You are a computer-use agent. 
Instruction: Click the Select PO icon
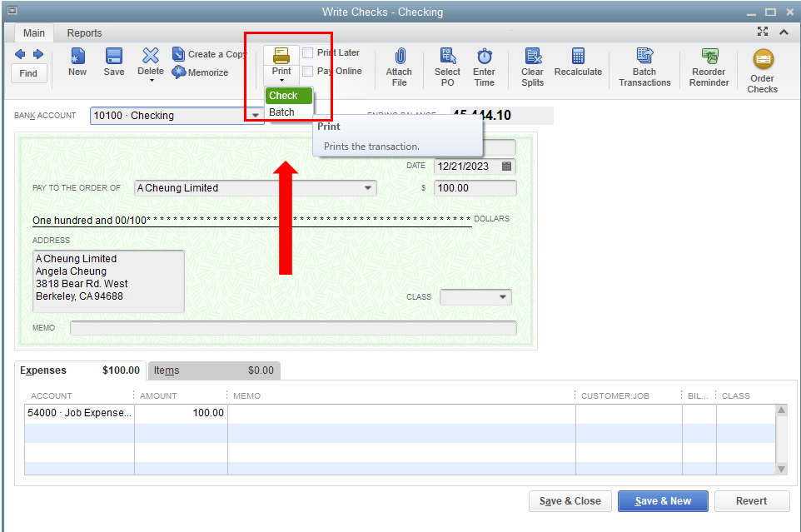pyautogui.click(x=447, y=56)
